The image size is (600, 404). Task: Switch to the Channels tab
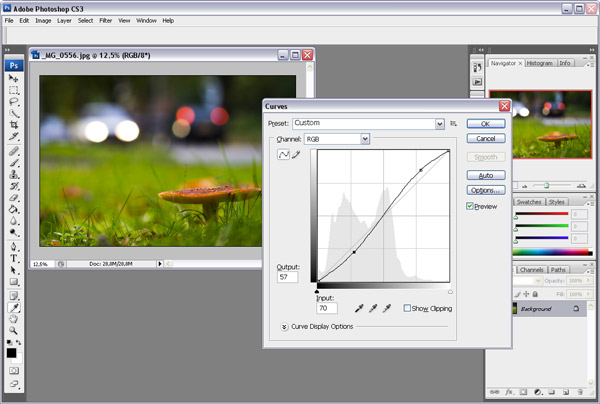tap(532, 270)
